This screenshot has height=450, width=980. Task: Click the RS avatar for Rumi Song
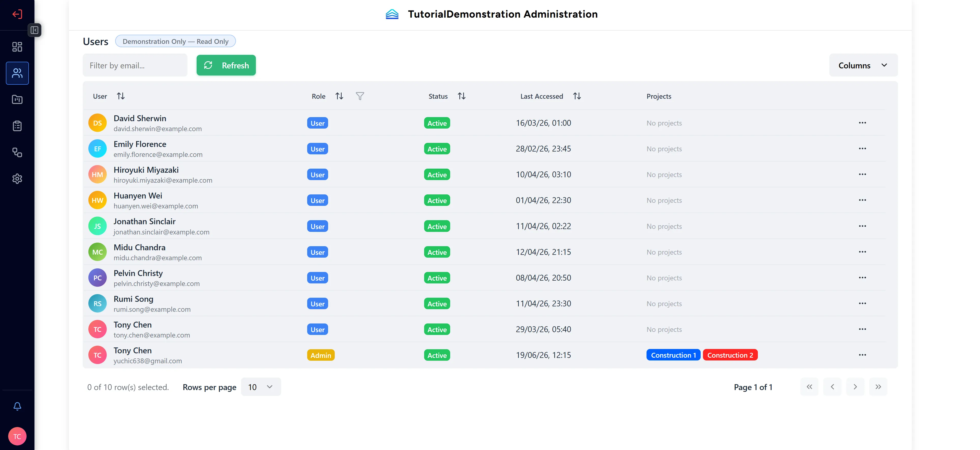click(97, 304)
